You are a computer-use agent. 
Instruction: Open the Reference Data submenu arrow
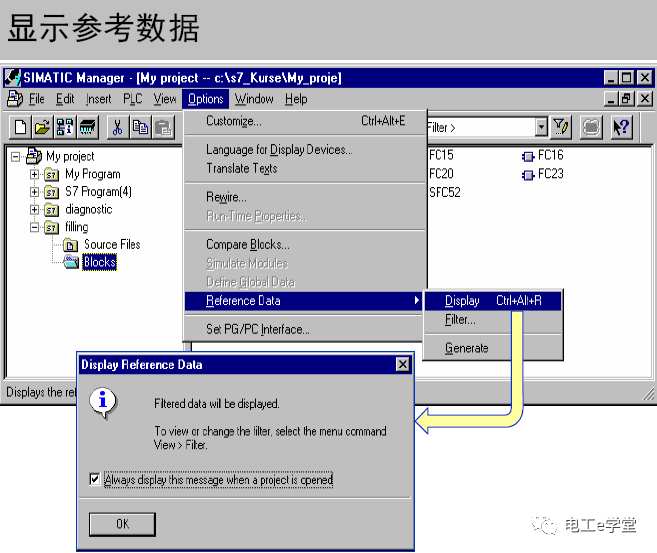(x=416, y=300)
